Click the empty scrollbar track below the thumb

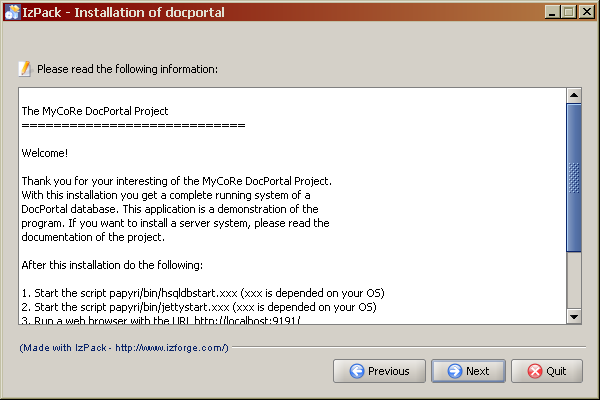[x=574, y=280]
